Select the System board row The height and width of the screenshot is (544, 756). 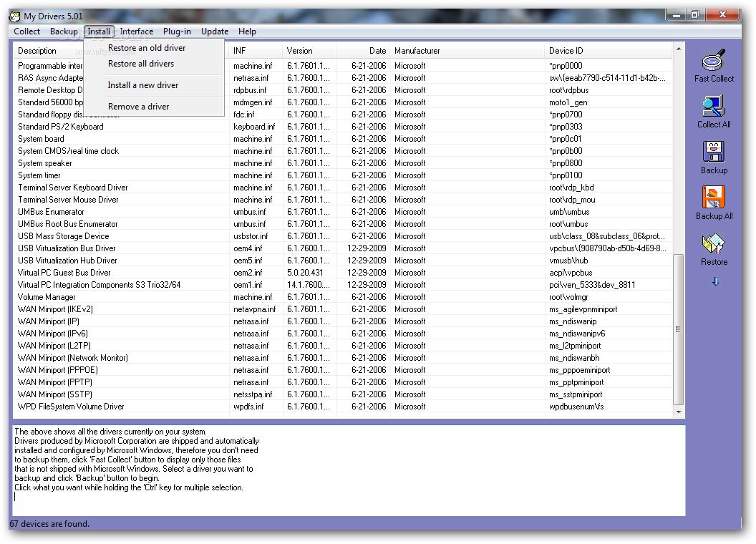pyautogui.click(x=343, y=139)
